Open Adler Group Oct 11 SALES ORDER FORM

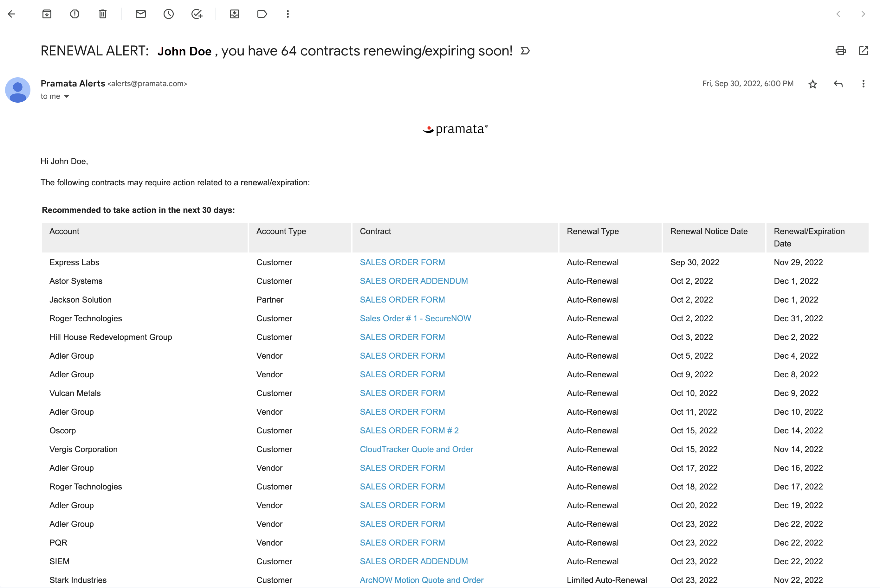[402, 412]
